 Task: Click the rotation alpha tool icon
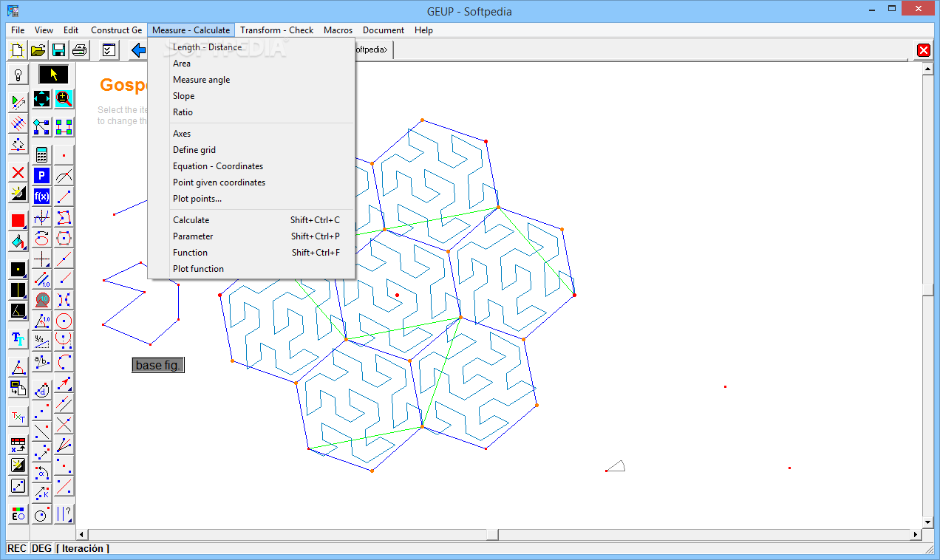coord(41,471)
